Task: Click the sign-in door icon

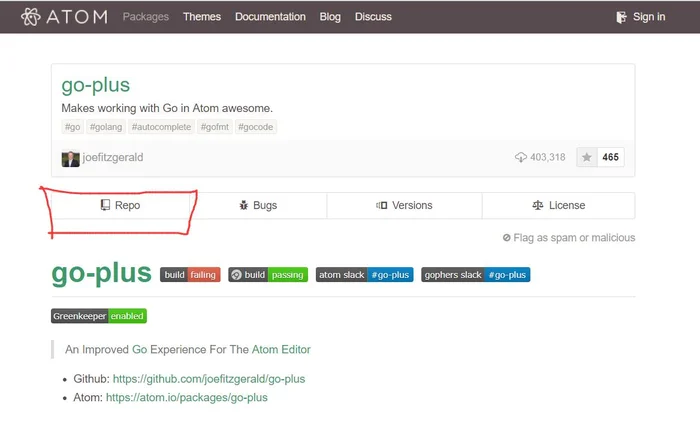Action: pos(621,17)
